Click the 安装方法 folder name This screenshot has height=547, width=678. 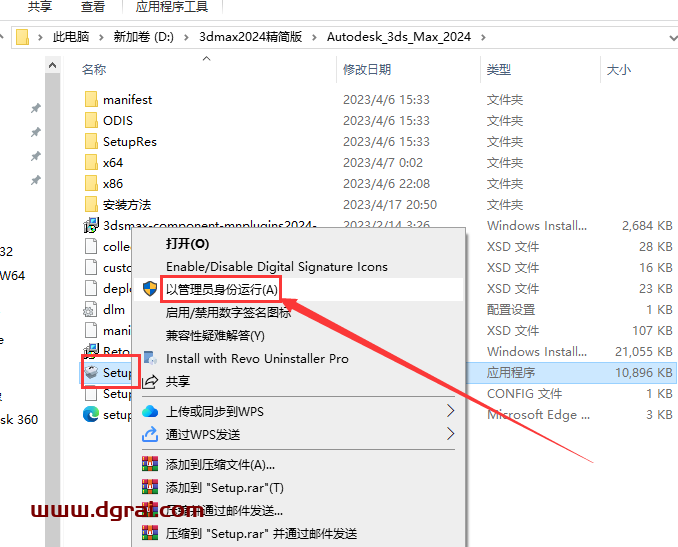point(127,205)
